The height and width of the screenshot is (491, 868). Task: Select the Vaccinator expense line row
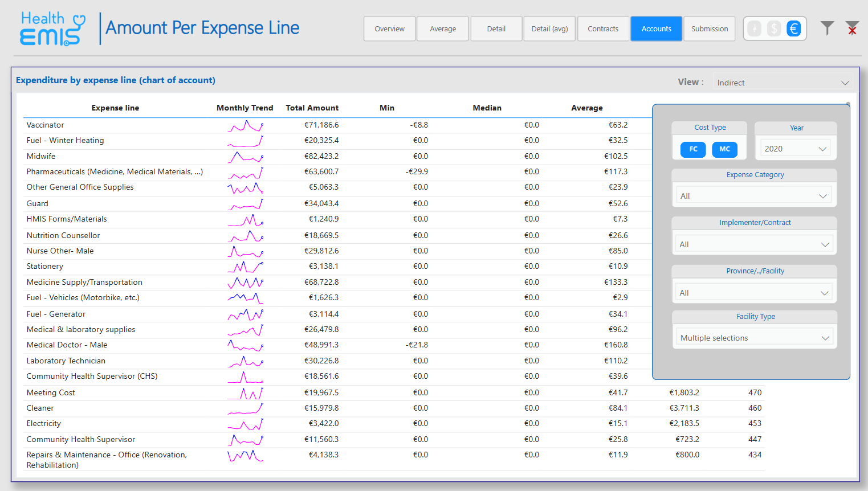coord(45,125)
